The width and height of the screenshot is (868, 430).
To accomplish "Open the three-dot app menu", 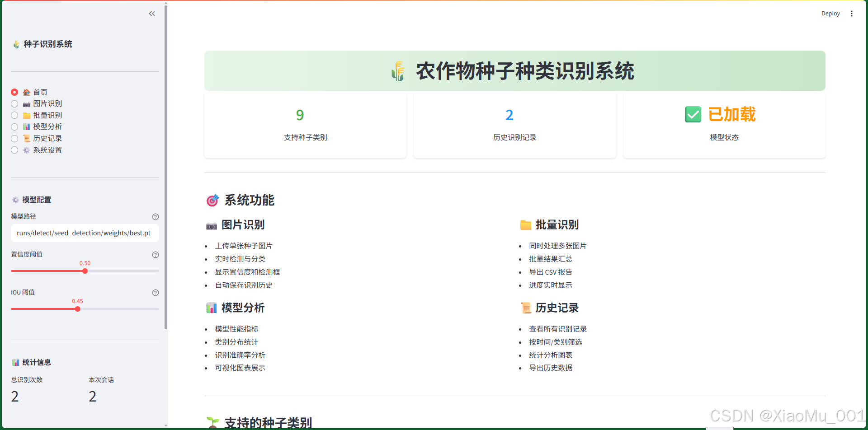I will pyautogui.click(x=852, y=13).
